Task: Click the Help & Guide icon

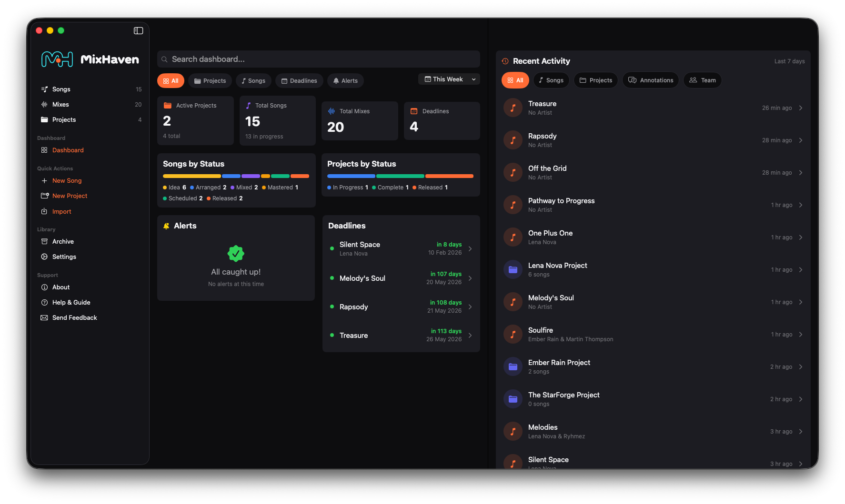Action: 44,302
